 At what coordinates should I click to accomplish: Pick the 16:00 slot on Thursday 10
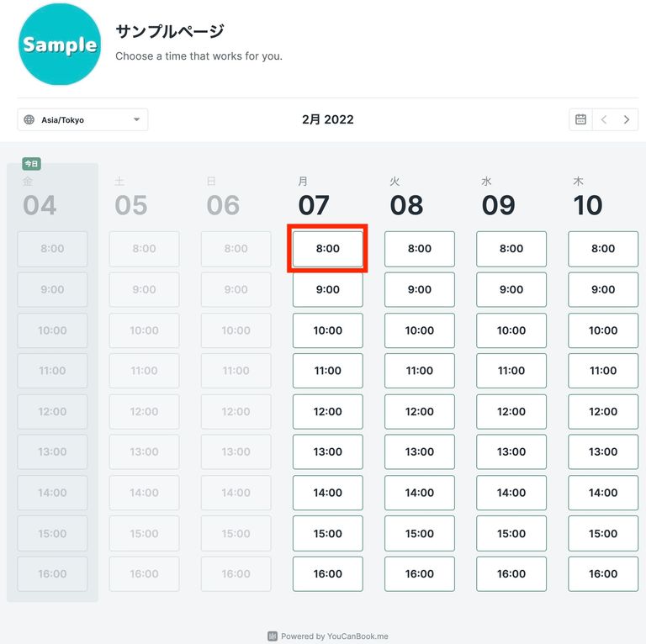pyautogui.click(x=603, y=573)
